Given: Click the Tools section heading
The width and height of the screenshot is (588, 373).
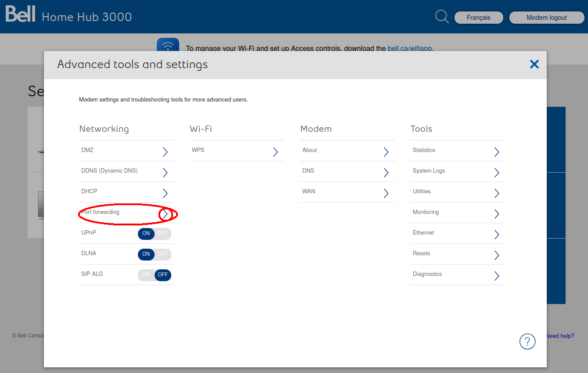Looking at the screenshot, I should coord(422,129).
